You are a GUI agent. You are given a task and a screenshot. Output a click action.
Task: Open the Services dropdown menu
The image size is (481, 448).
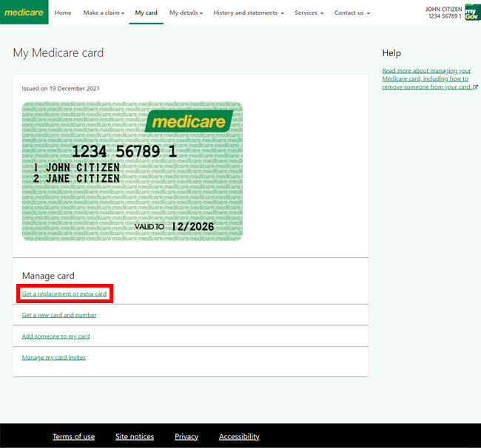(x=309, y=13)
